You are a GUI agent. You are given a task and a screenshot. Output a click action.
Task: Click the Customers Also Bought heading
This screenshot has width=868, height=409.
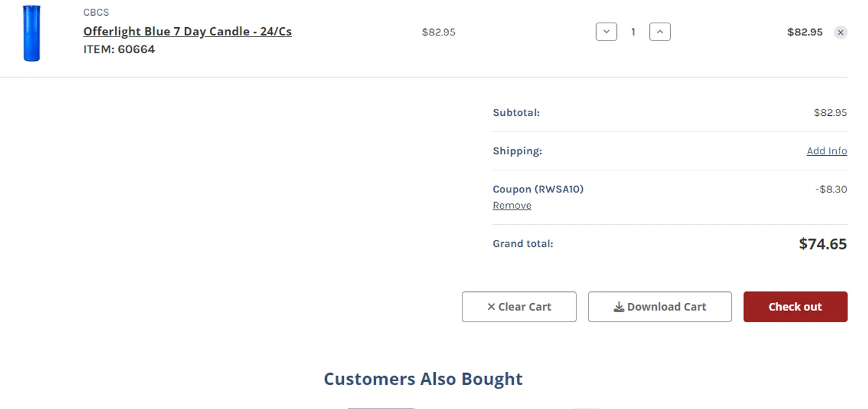pyautogui.click(x=423, y=379)
